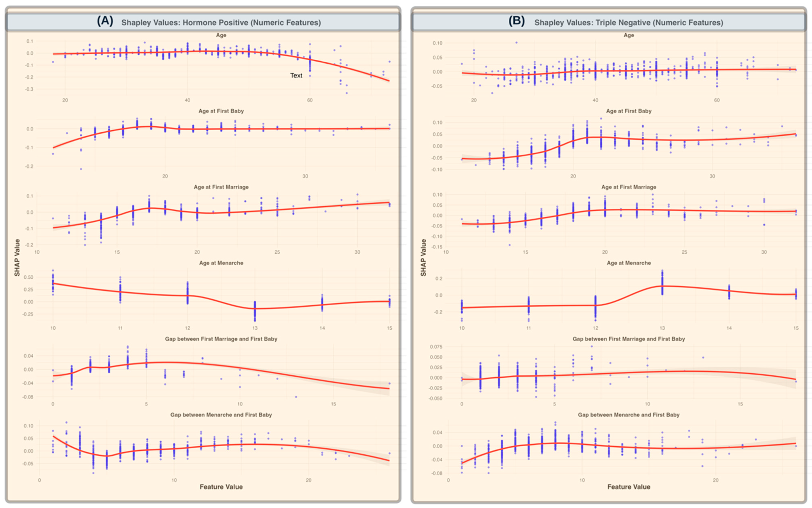The width and height of the screenshot is (812, 508).
Task: Click 'Shapley Values: Hormone Positive' header title
Action: [x=221, y=22]
